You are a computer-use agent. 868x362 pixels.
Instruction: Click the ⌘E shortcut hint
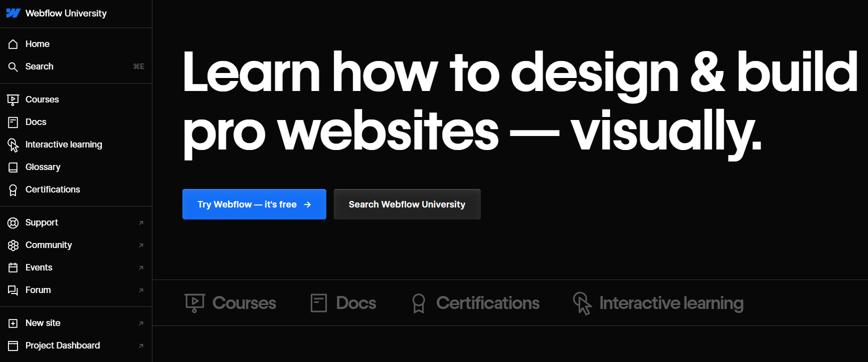[x=139, y=66]
